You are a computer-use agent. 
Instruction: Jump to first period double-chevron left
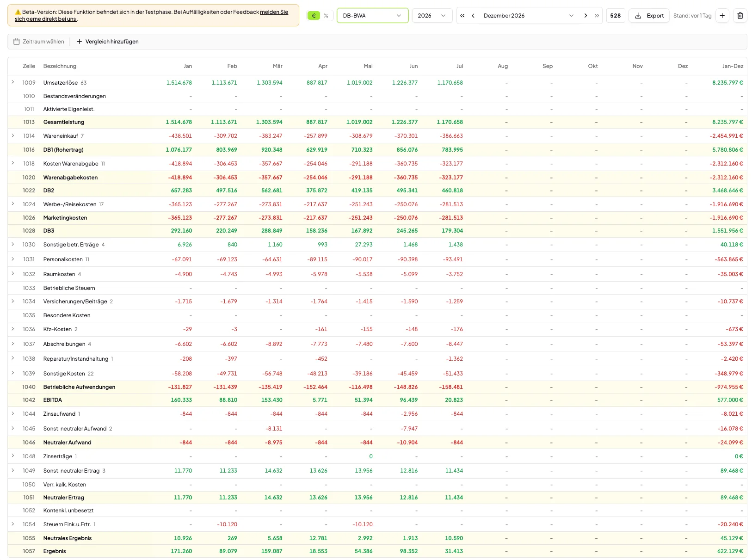[x=462, y=16]
